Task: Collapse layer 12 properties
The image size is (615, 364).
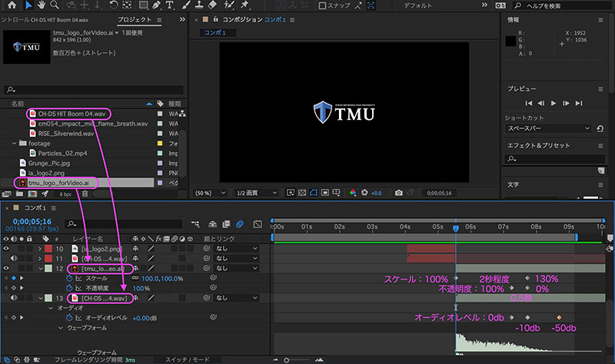Action: click(41, 269)
